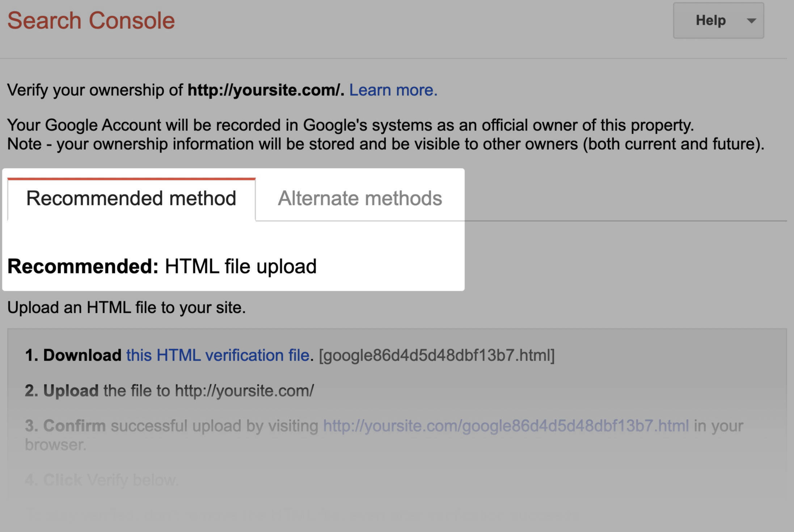Click the bold Download label in step 1
Image resolution: width=794 pixels, height=532 pixels.
pos(82,355)
